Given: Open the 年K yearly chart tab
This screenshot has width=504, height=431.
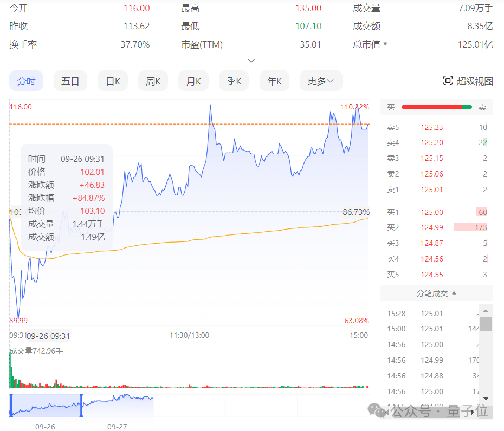Looking at the screenshot, I should click(274, 81).
